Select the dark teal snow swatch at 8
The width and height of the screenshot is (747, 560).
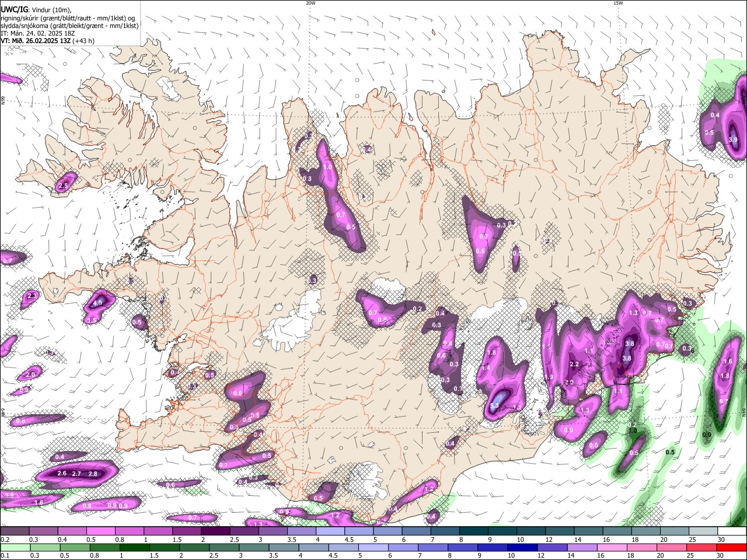point(474,531)
